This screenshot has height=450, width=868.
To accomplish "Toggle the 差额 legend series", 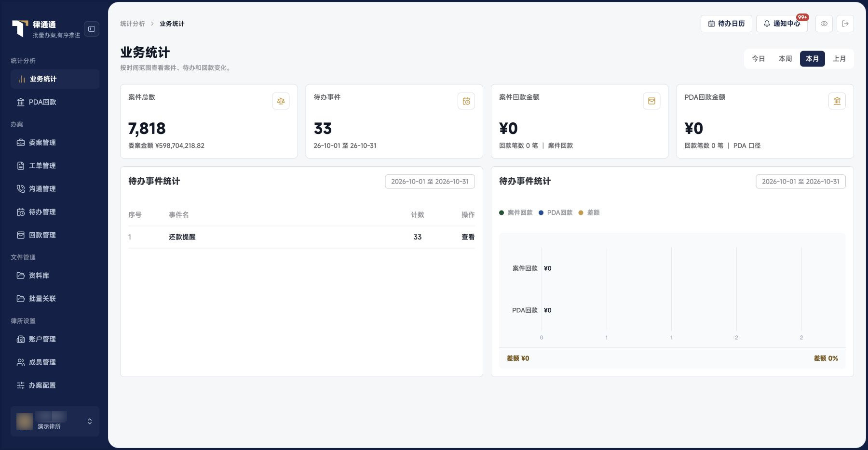I will (x=589, y=212).
